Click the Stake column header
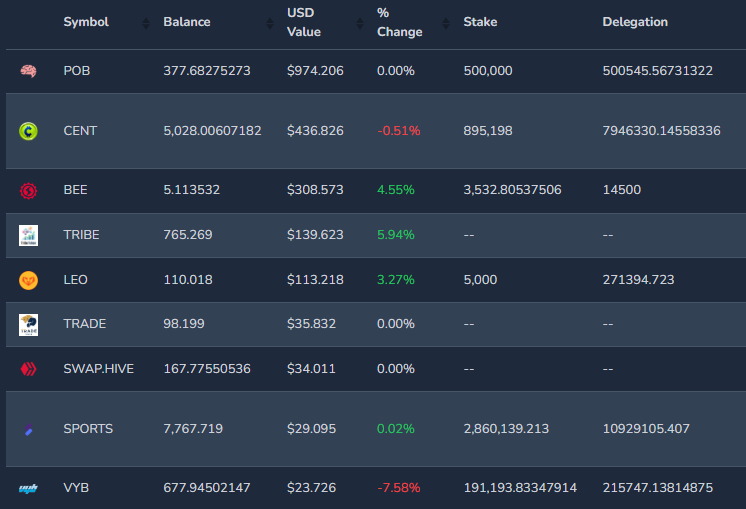 coord(481,22)
